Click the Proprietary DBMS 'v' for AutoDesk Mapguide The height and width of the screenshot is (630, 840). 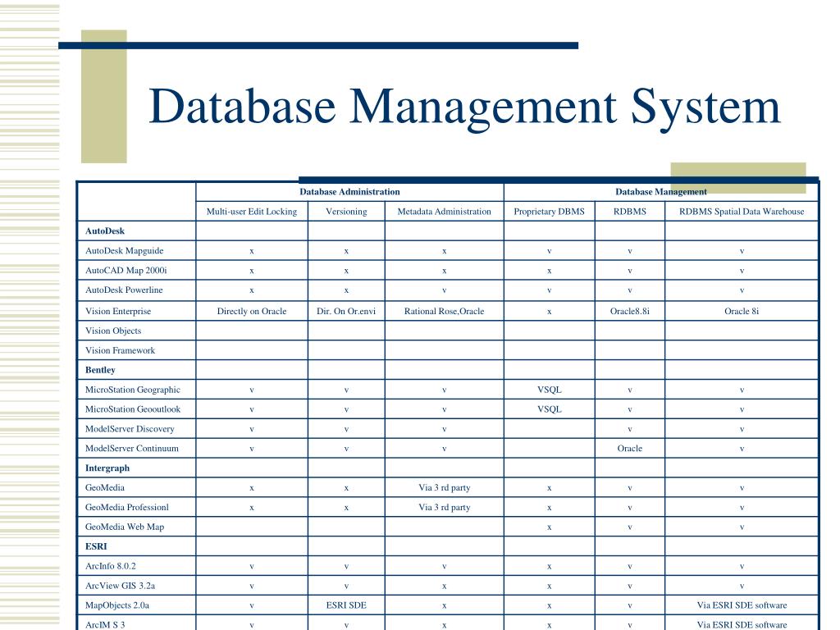[x=549, y=251]
